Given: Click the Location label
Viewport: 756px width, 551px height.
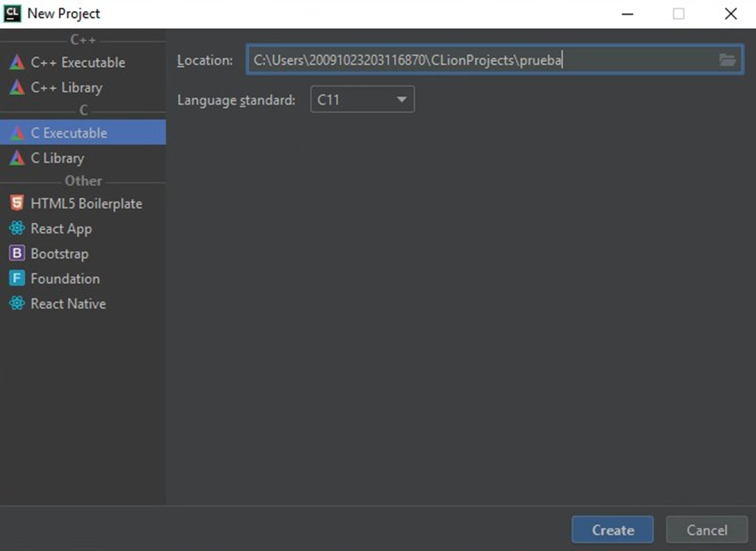Looking at the screenshot, I should tap(205, 60).
